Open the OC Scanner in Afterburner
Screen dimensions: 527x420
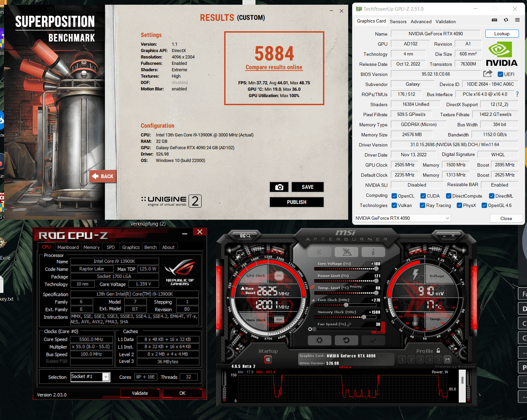pos(245,236)
